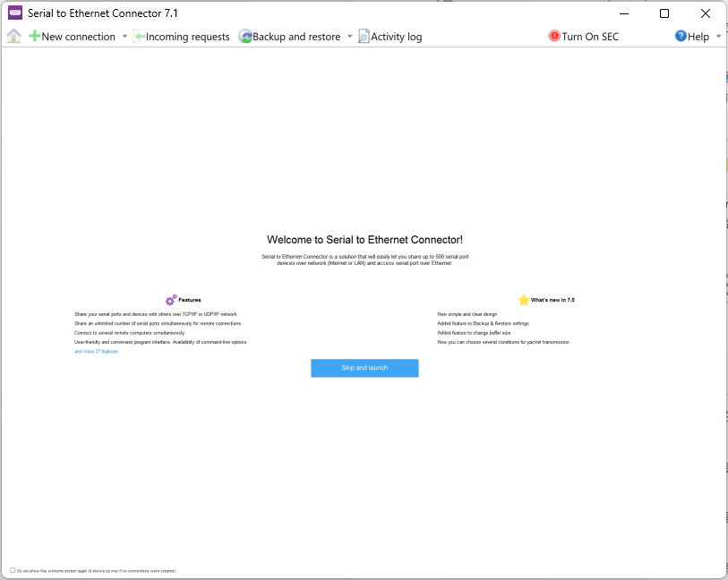Expand the New connection dropdown arrow
Image resolution: width=728 pixels, height=580 pixels.
[124, 36]
